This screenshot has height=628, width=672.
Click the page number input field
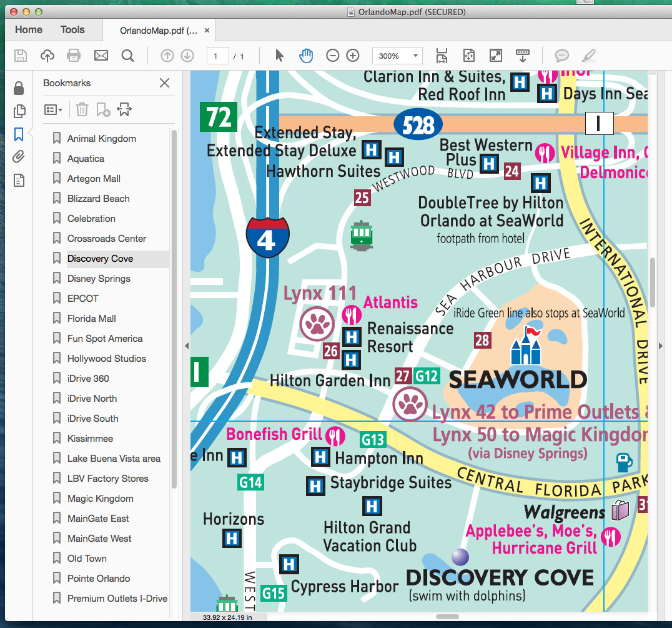coord(218,56)
